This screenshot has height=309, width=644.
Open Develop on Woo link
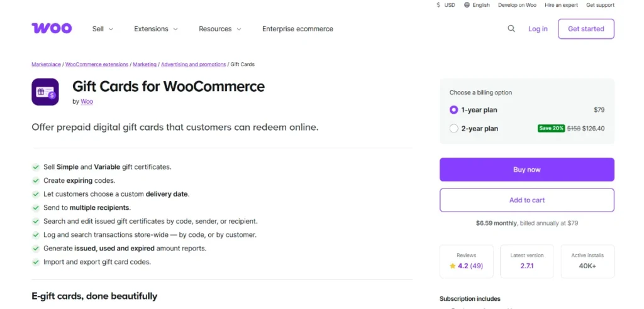(517, 5)
